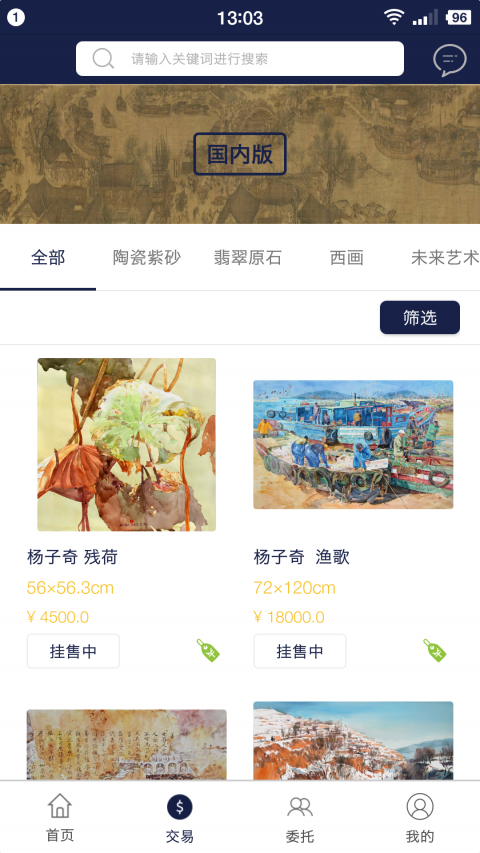Click 挂售中 button under 渔歌
Screen dimensions: 480x853
point(300,651)
